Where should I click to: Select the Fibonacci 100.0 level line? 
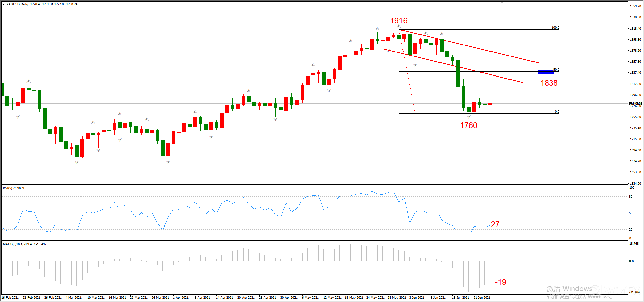479,30
